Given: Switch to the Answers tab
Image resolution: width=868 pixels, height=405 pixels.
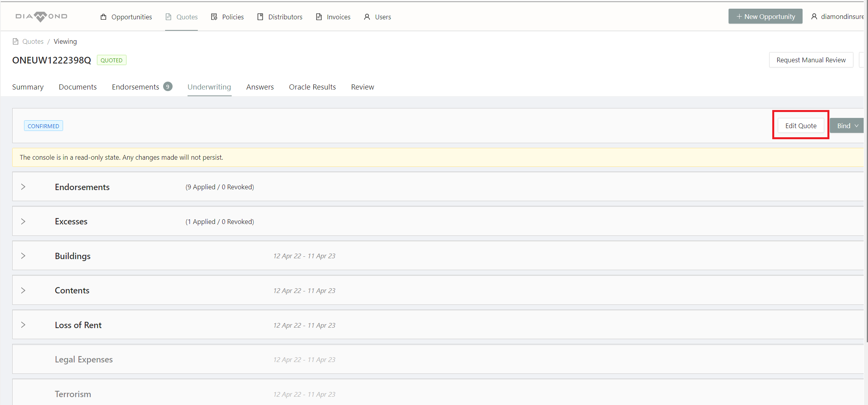Looking at the screenshot, I should (260, 87).
